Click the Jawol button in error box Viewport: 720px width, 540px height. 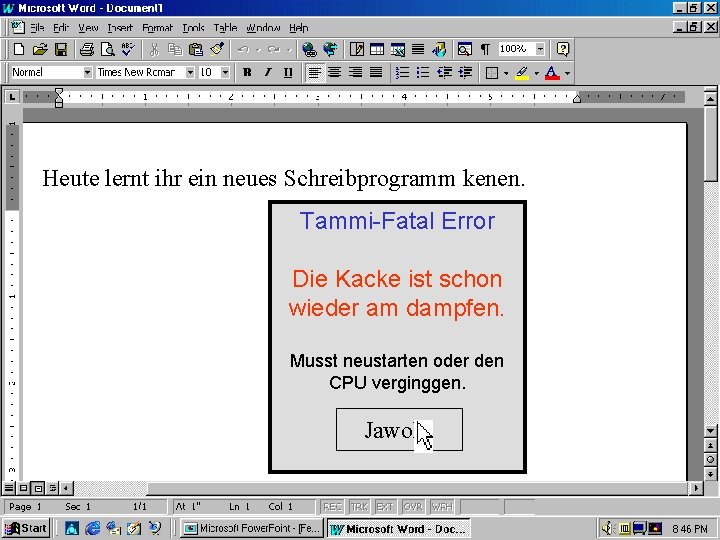(x=399, y=430)
